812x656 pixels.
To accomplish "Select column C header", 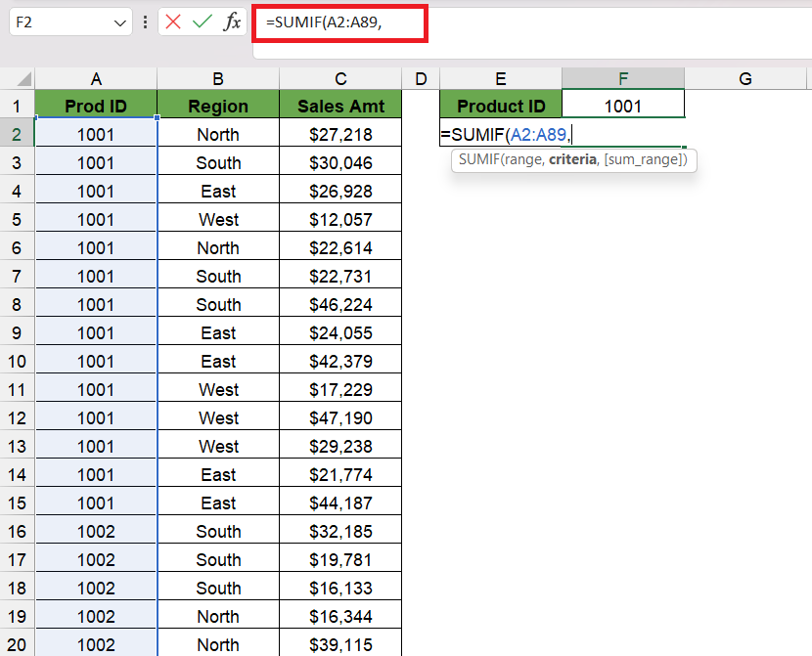I will tap(340, 78).
